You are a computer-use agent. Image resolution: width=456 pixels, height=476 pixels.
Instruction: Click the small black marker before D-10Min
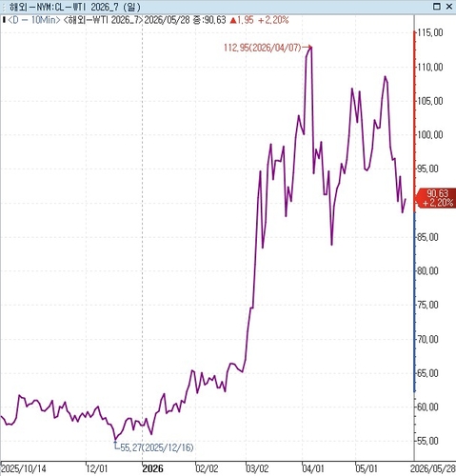[x=4, y=20]
